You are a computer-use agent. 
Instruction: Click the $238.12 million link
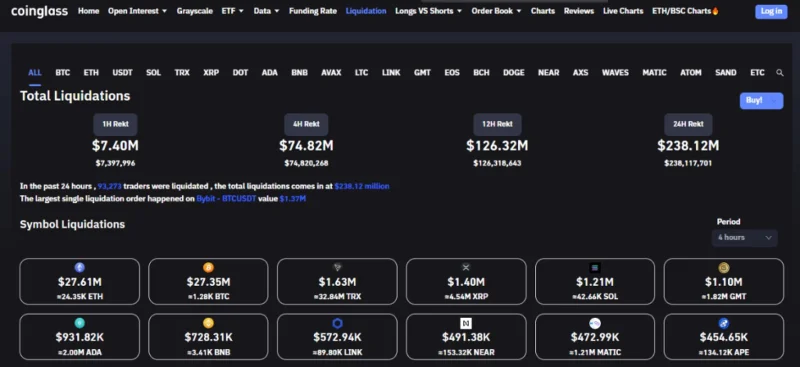362,186
